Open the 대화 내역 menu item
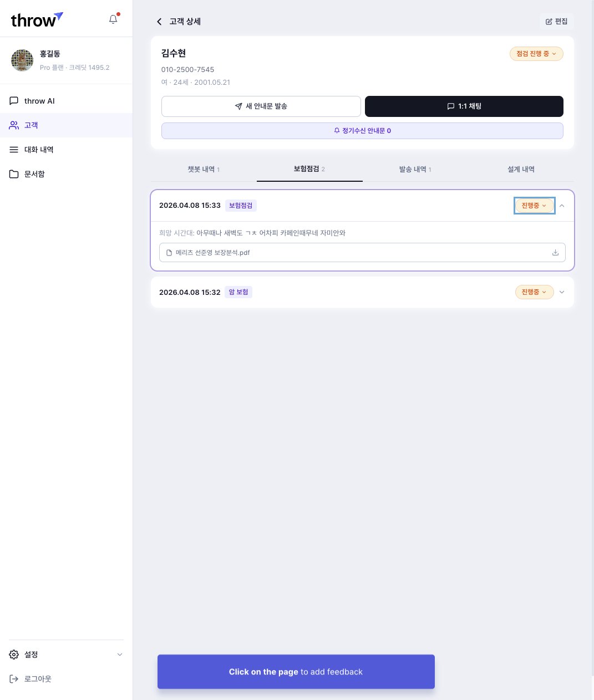Image resolution: width=594 pixels, height=700 pixels. tap(38, 150)
